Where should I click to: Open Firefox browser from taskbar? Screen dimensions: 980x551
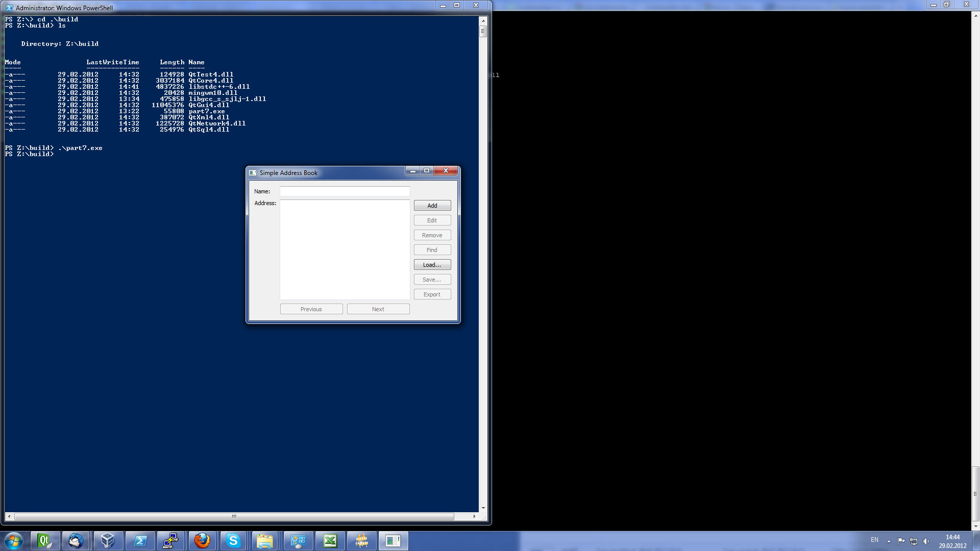click(202, 541)
